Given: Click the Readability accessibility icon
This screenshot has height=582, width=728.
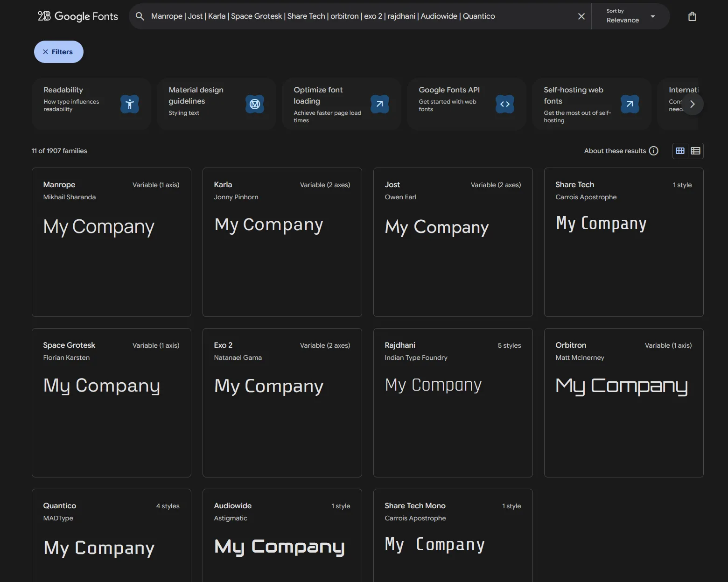Looking at the screenshot, I should tap(130, 104).
